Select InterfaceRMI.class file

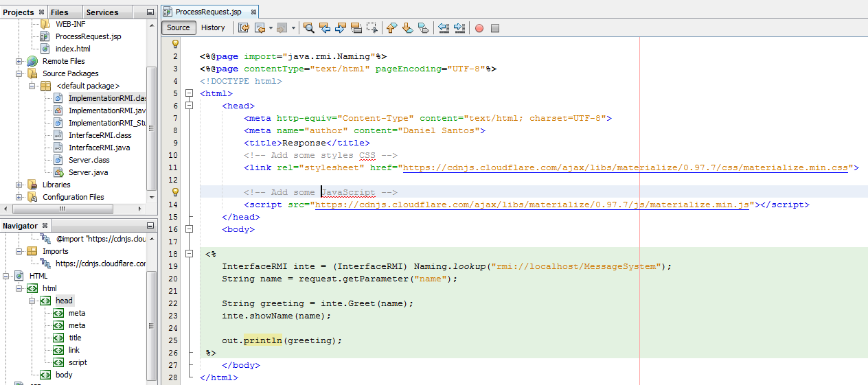pyautogui.click(x=100, y=135)
